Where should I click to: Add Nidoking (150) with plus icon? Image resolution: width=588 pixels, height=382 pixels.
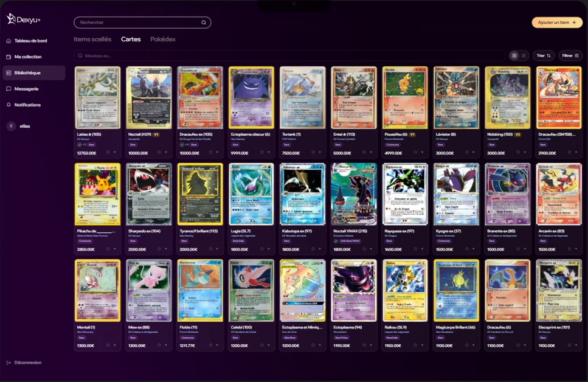pos(525,152)
